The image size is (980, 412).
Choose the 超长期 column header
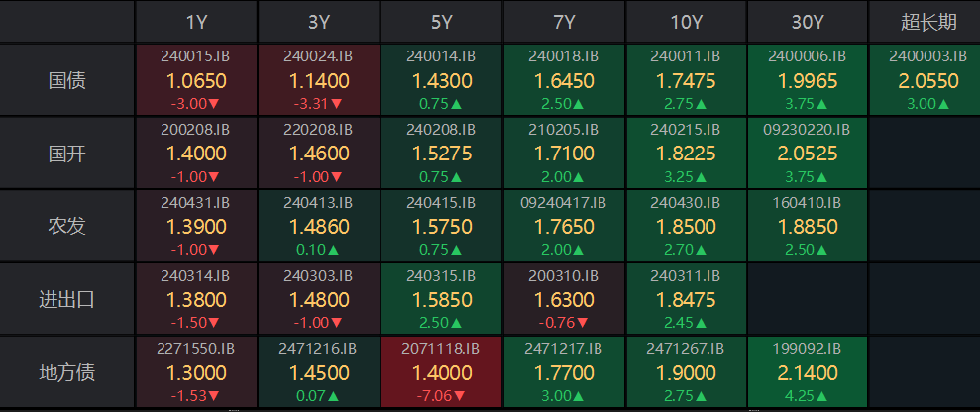coord(924,22)
